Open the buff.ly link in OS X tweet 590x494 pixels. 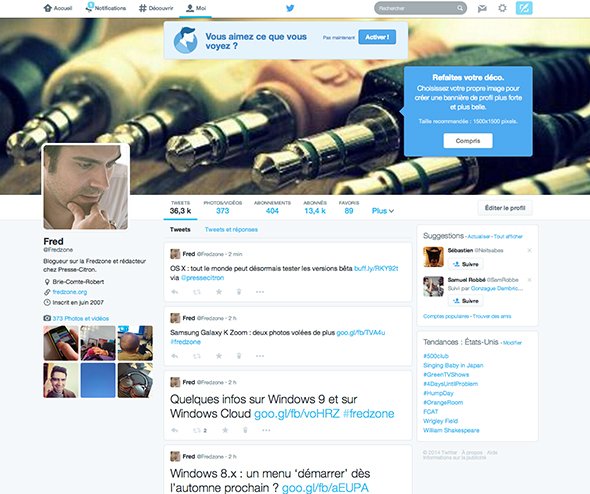pos(376,268)
